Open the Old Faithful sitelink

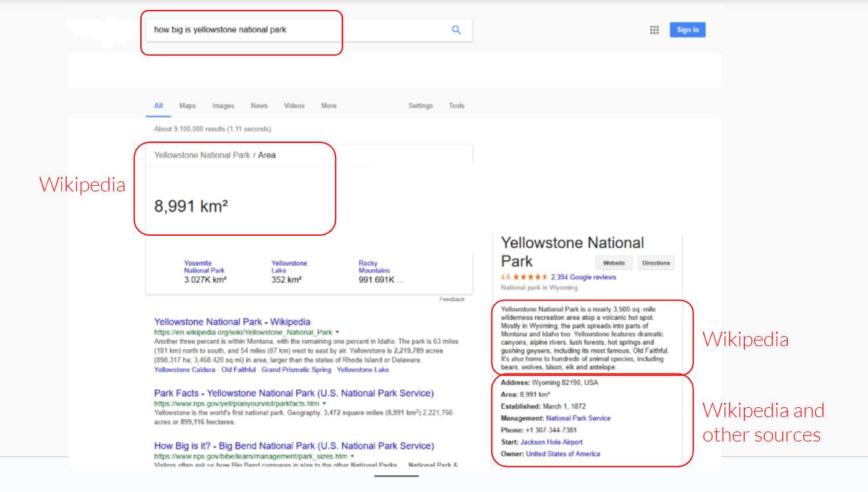[239, 370]
